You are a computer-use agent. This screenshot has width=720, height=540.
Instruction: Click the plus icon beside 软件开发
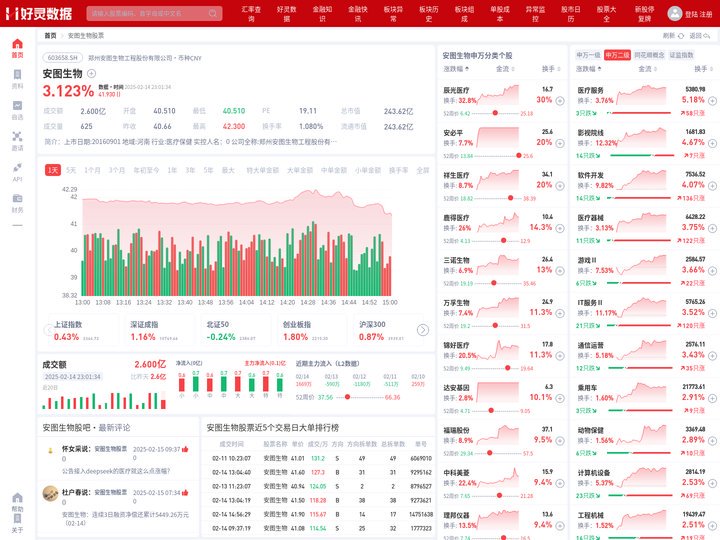coord(712,186)
